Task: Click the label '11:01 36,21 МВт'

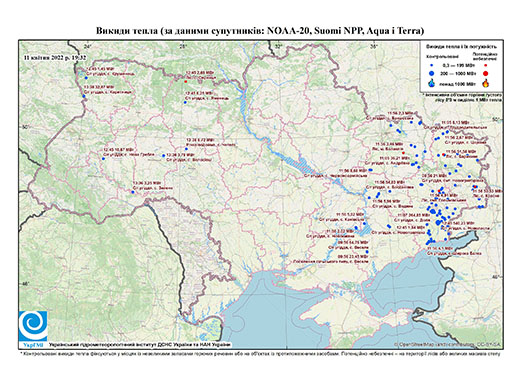Action: click(x=395, y=158)
